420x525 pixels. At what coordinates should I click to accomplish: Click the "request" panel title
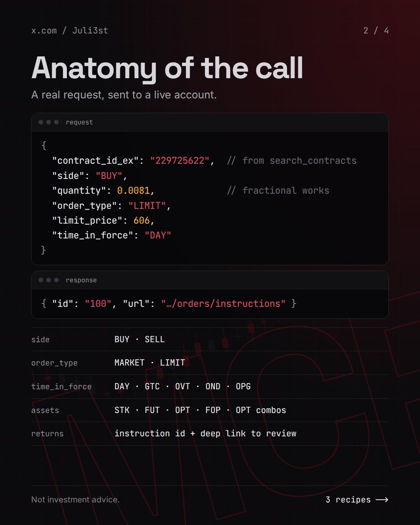[79, 122]
